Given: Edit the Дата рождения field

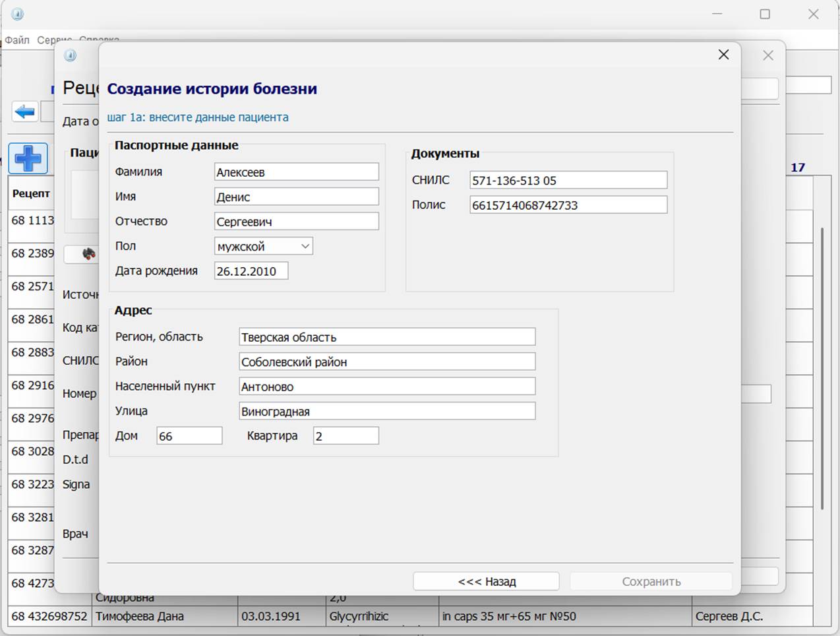Looking at the screenshot, I should point(251,271).
